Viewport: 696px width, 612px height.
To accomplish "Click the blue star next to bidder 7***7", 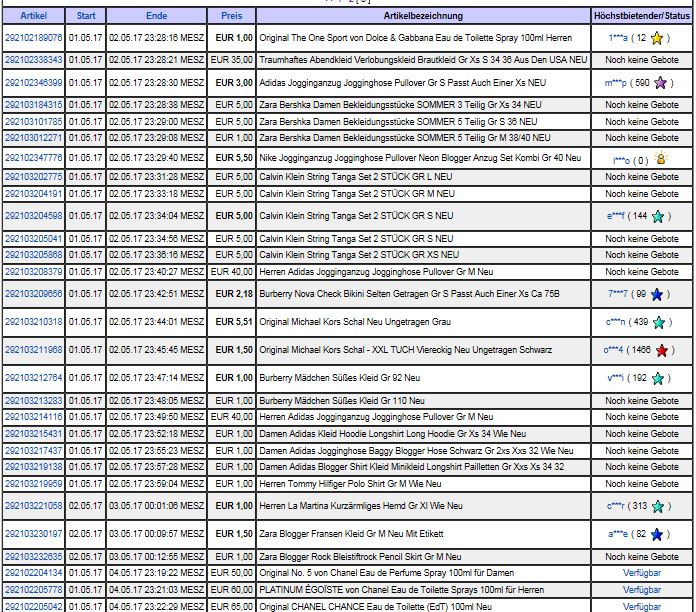I will [656, 294].
